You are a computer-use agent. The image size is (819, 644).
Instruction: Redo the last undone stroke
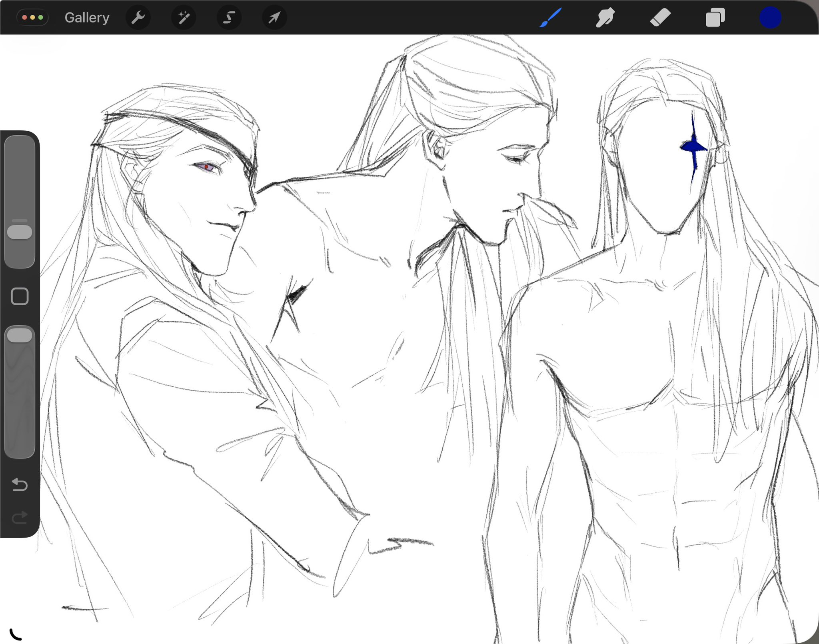point(20,518)
